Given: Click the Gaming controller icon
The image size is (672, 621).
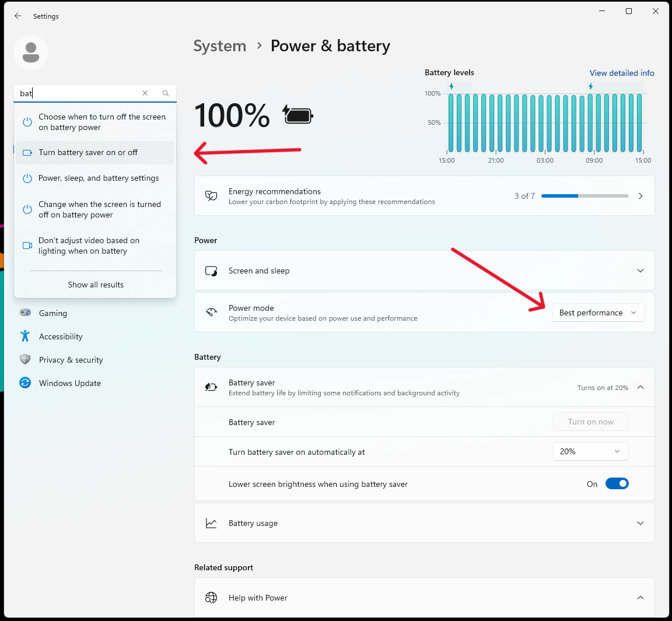Looking at the screenshot, I should [x=25, y=313].
